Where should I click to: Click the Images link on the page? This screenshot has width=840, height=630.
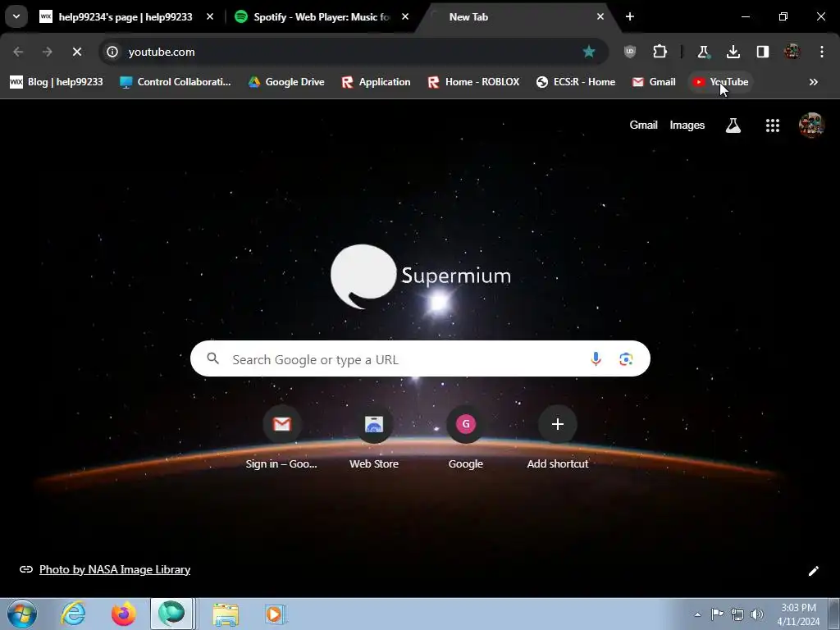(x=687, y=125)
